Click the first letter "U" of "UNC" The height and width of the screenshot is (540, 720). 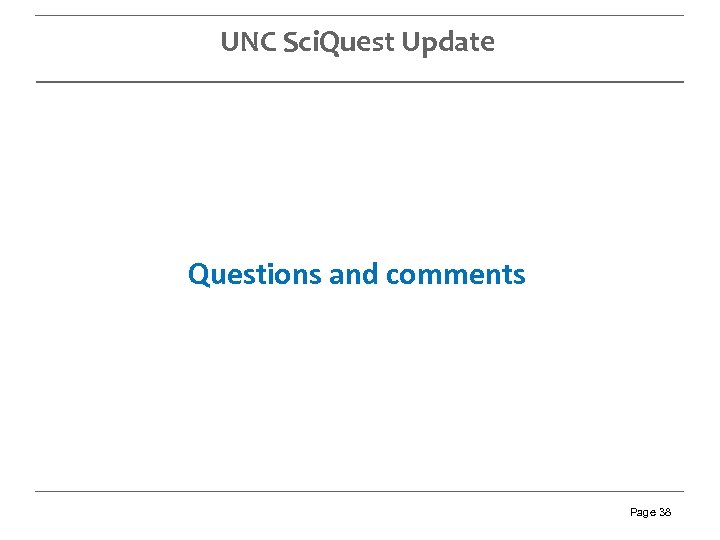point(229,42)
